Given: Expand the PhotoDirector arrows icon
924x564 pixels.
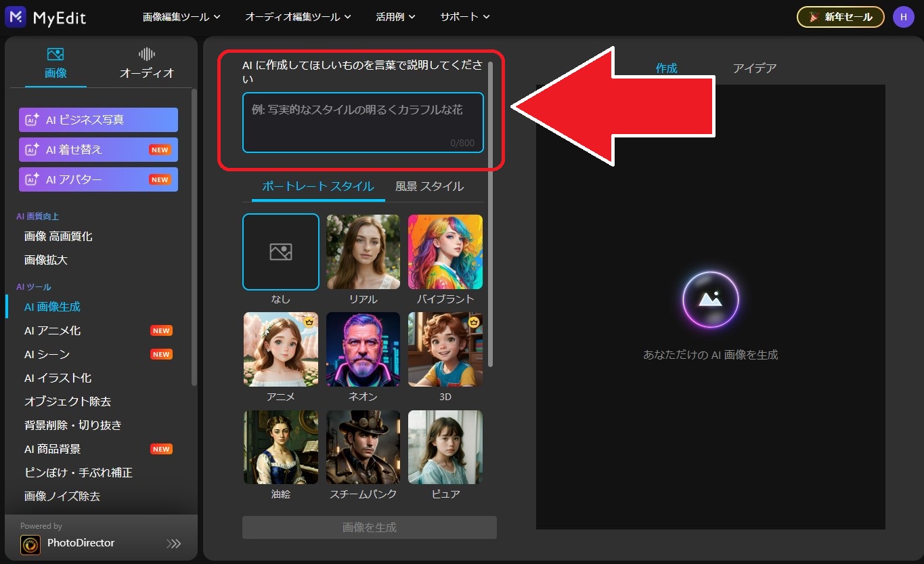Looking at the screenshot, I should 174,544.
